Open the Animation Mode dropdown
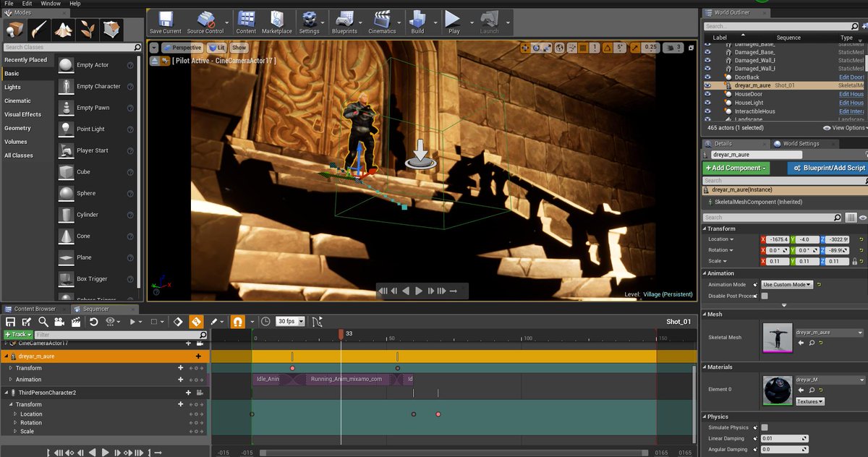 787,285
